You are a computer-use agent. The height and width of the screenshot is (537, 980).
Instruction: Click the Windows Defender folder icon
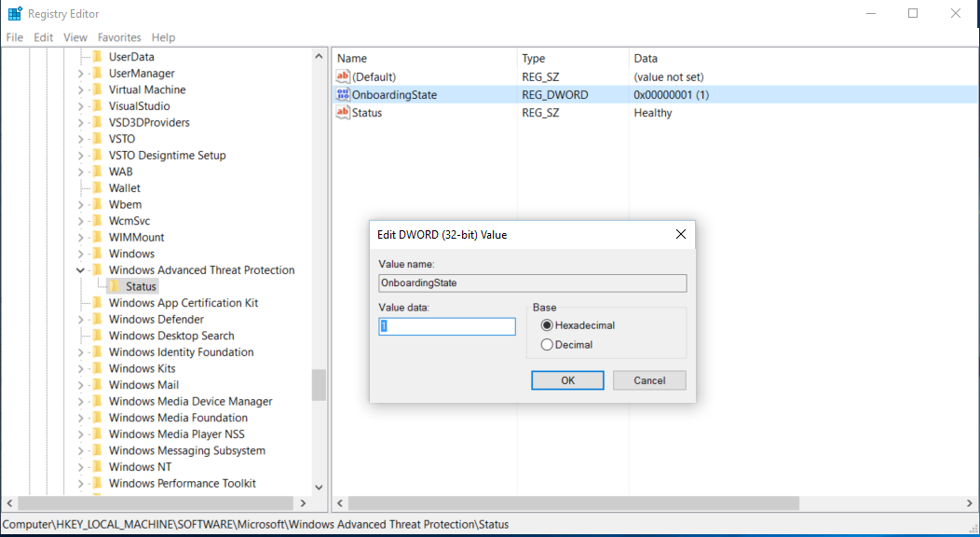tap(98, 320)
